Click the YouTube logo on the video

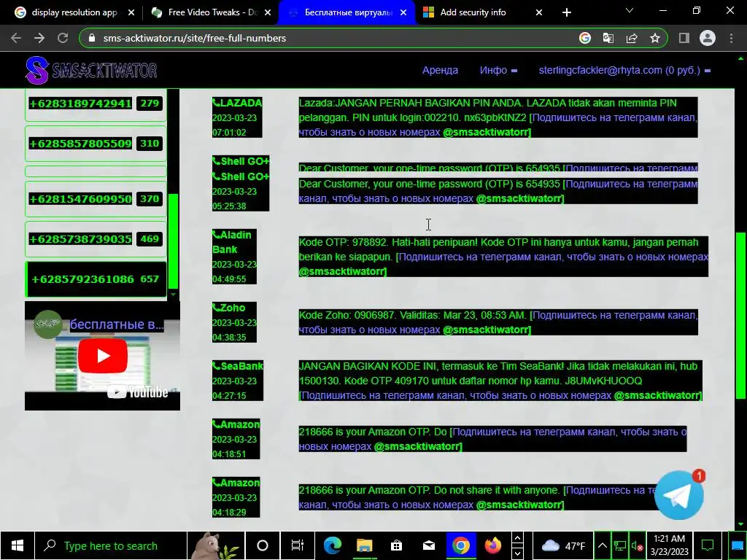[138, 392]
